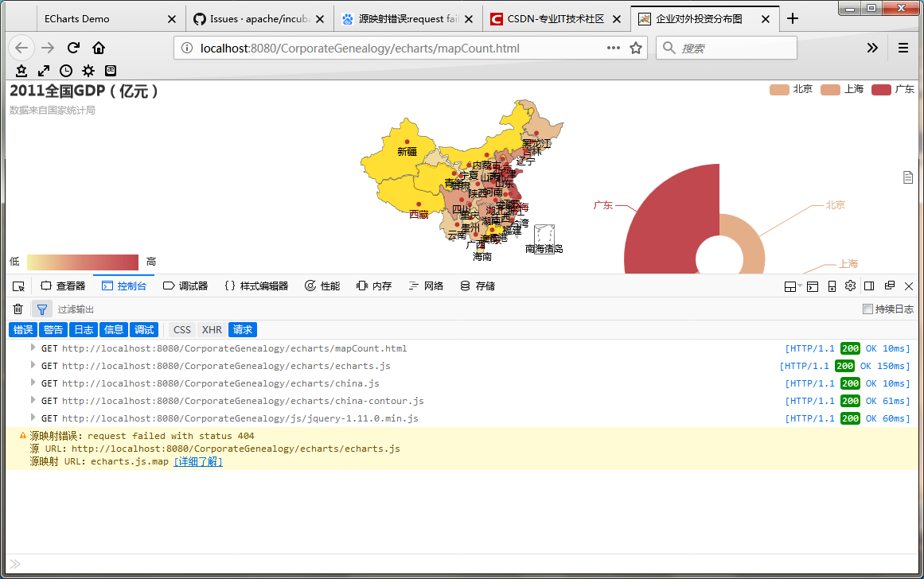Enable the persist logs checkbox
This screenshot has width=924, height=579.
tap(867, 309)
